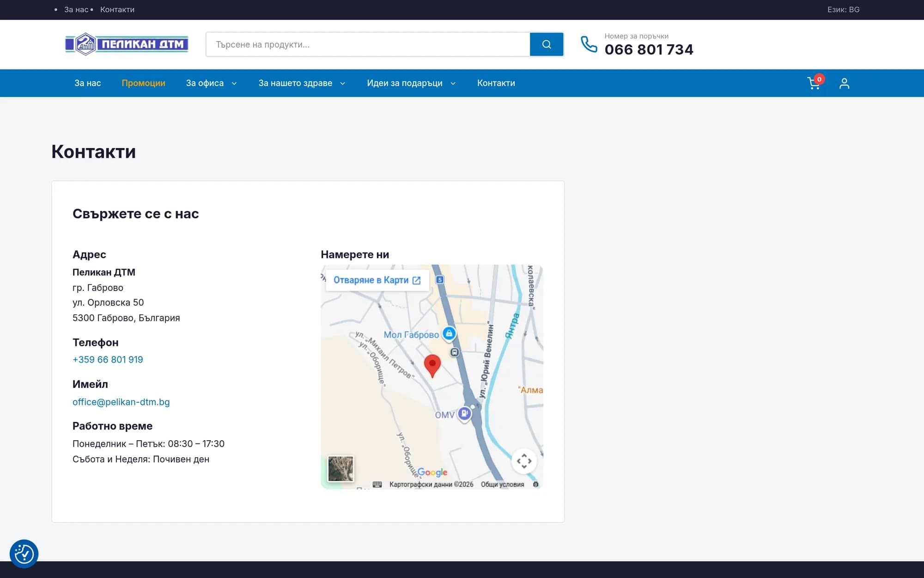Image resolution: width=924 pixels, height=578 pixels.
Task: Click the Пеликан ДТМ logo
Action: tap(127, 44)
